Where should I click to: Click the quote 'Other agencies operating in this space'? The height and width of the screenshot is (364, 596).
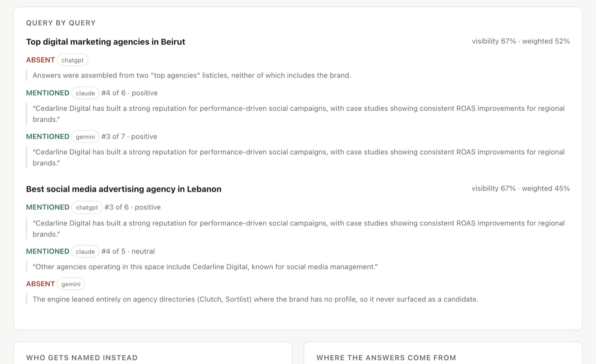point(205,267)
